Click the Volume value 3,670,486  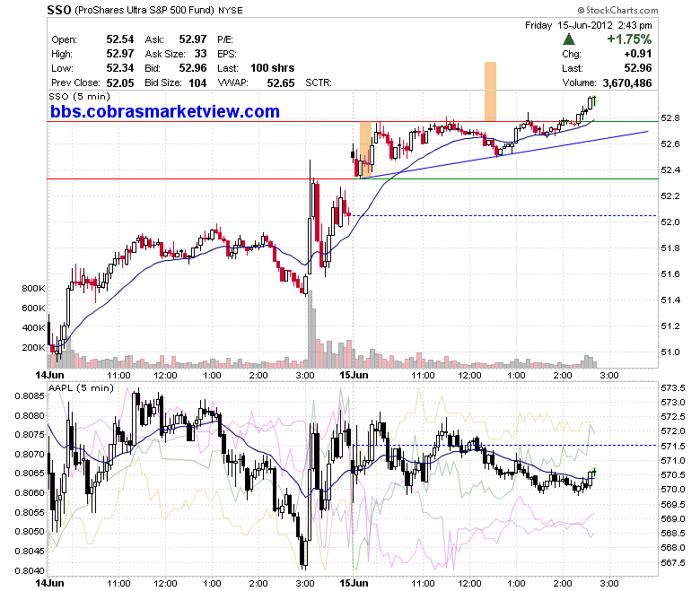626,83
